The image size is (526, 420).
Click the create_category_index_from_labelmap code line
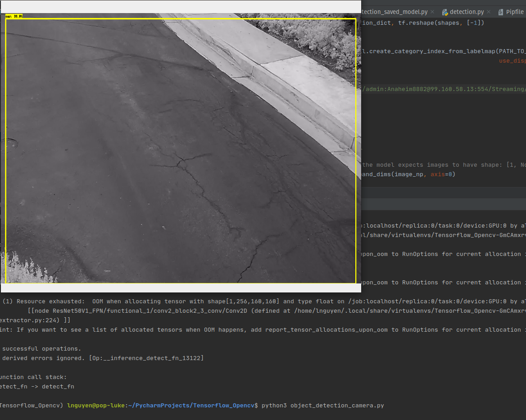[x=444, y=51]
